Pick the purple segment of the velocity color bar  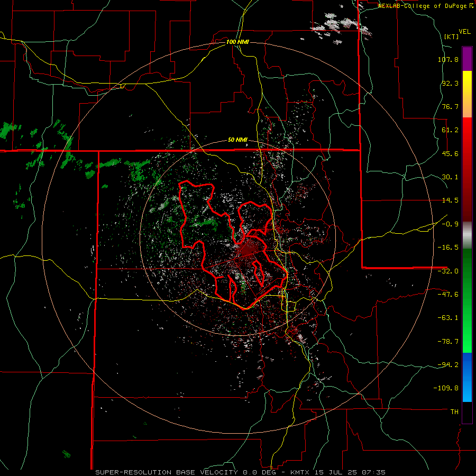pos(467,59)
